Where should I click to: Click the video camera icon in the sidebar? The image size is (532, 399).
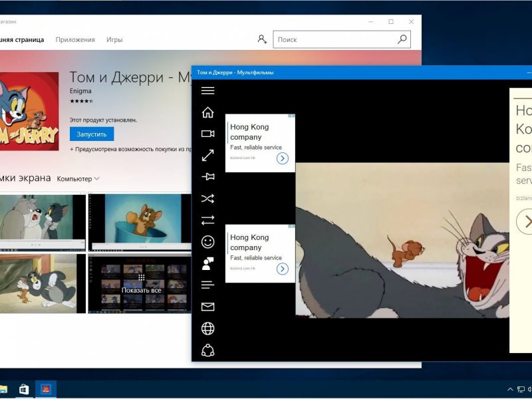coord(207,134)
